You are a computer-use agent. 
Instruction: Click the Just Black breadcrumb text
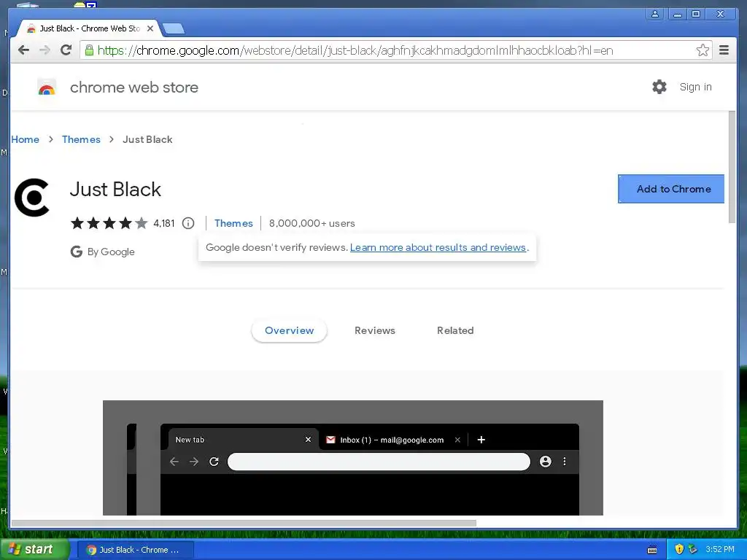147,139
